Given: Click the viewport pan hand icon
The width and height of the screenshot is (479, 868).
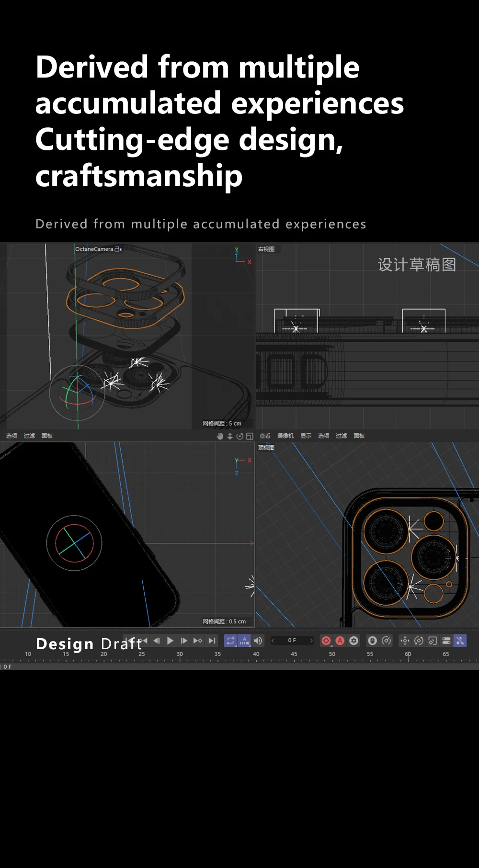Looking at the screenshot, I should coord(220,436).
